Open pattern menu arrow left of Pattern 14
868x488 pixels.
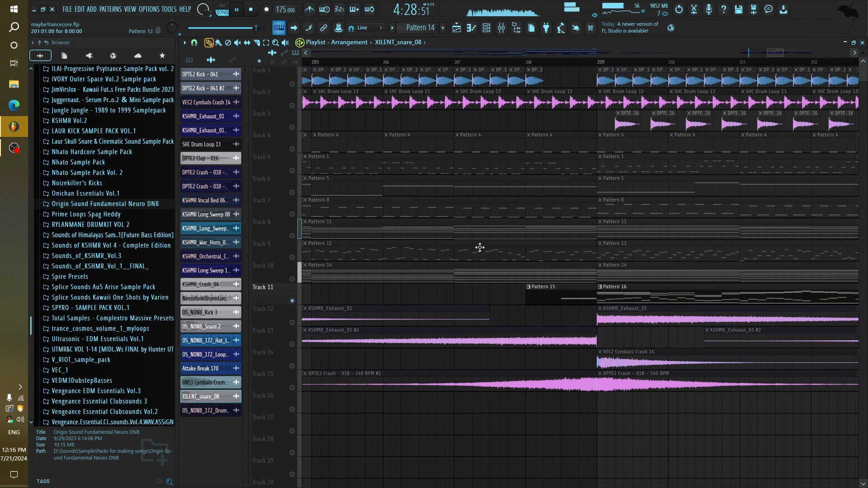tap(392, 28)
